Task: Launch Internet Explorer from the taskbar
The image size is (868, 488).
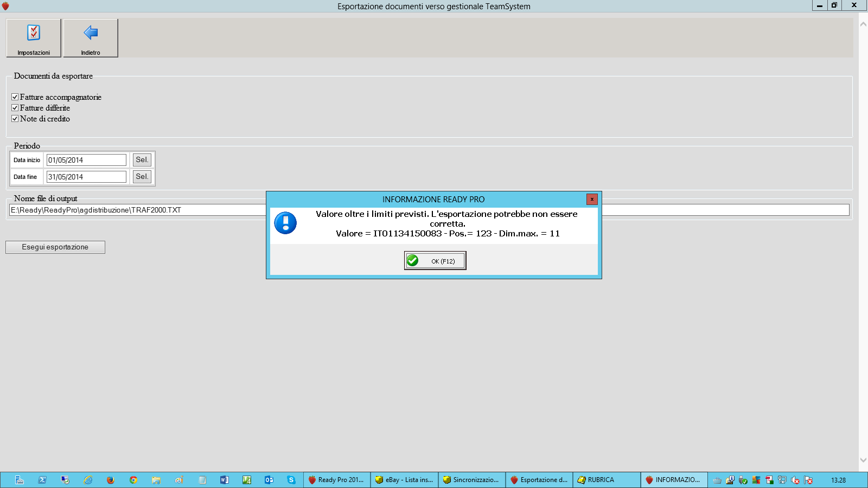Action: click(88, 480)
